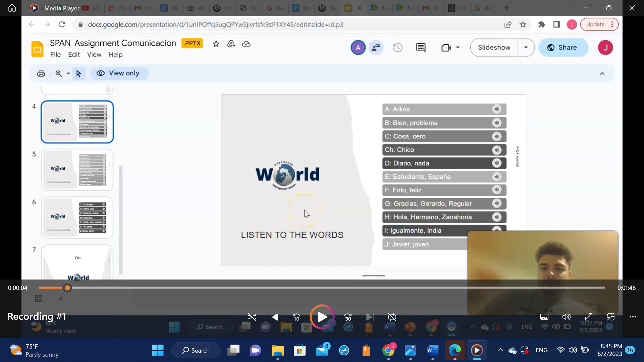The width and height of the screenshot is (644, 362).
Task: Open the Edit menu
Action: [x=74, y=55]
